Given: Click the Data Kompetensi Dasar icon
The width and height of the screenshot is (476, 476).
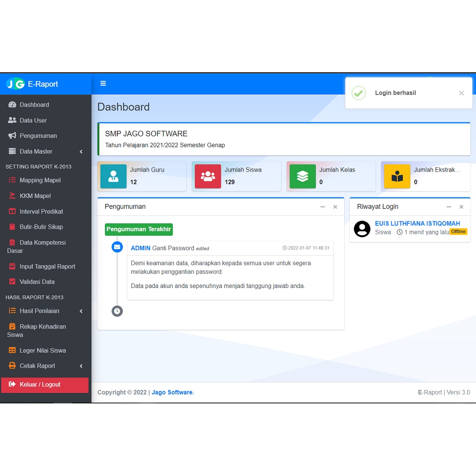Looking at the screenshot, I should 12,242.
